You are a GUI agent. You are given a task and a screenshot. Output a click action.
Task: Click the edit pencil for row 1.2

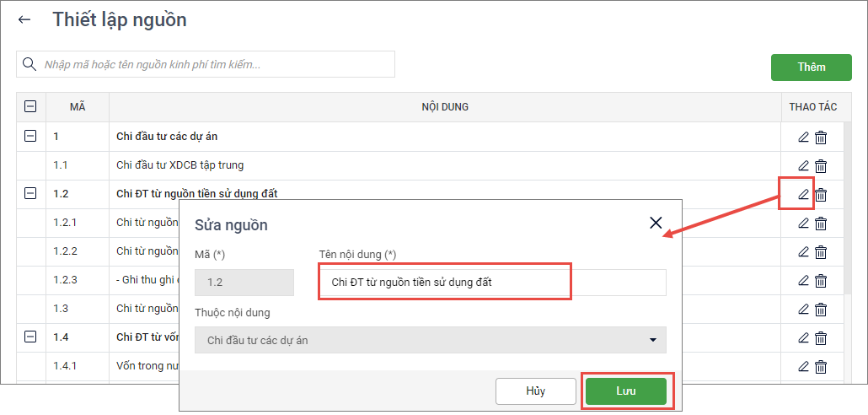803,195
